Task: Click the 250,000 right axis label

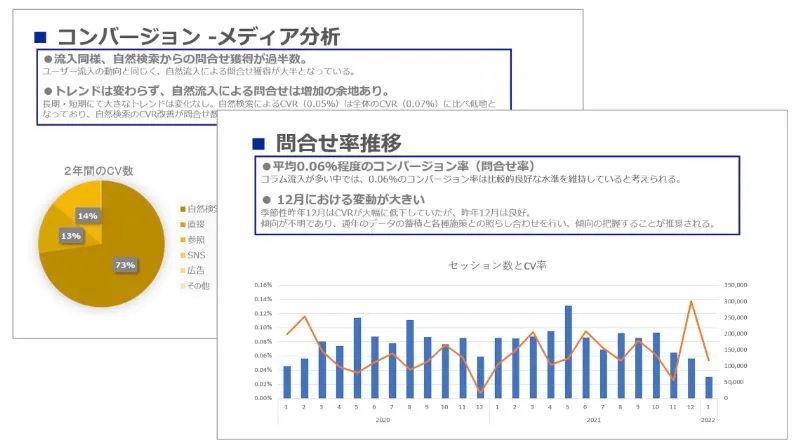Action: coord(736,317)
